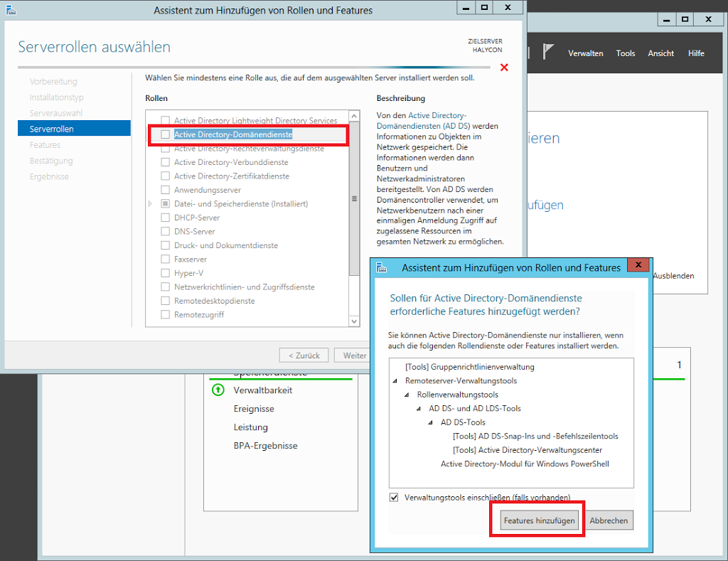Enable the DNS-Server role checkbox
728x561 pixels.
pyautogui.click(x=166, y=232)
